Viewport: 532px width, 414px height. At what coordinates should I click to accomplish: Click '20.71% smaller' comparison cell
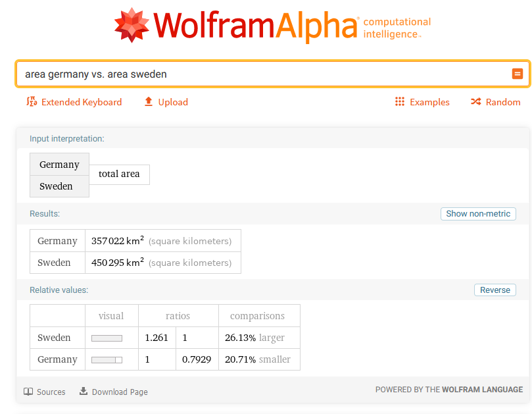coord(258,359)
